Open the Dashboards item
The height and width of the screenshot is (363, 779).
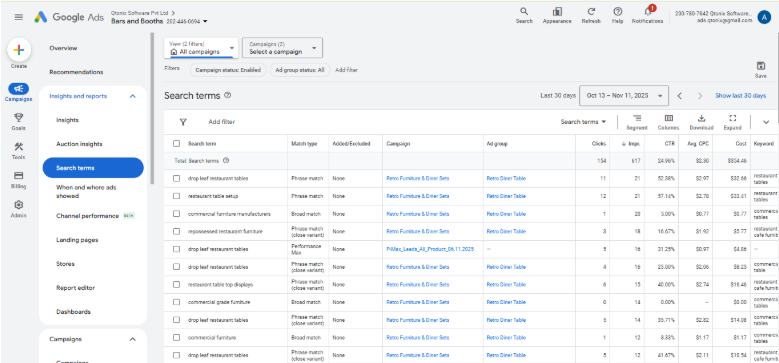coord(74,312)
